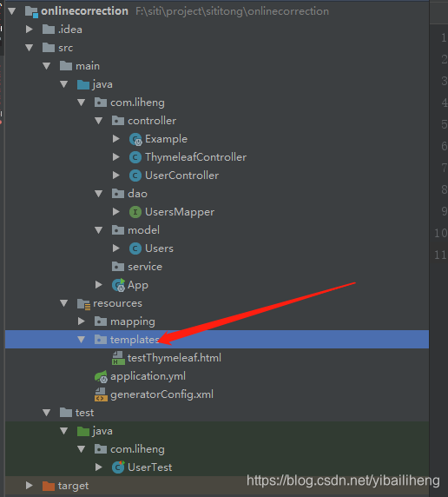Click the blue java source root icon

(x=83, y=84)
